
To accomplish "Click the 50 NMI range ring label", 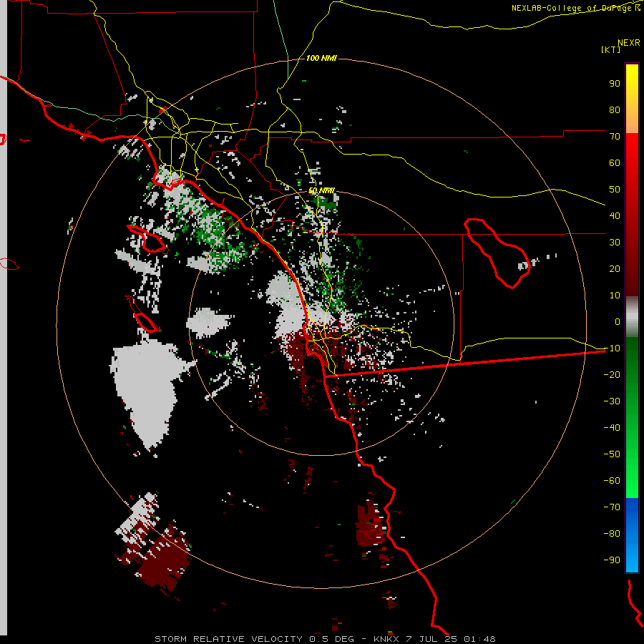I will 321,190.
